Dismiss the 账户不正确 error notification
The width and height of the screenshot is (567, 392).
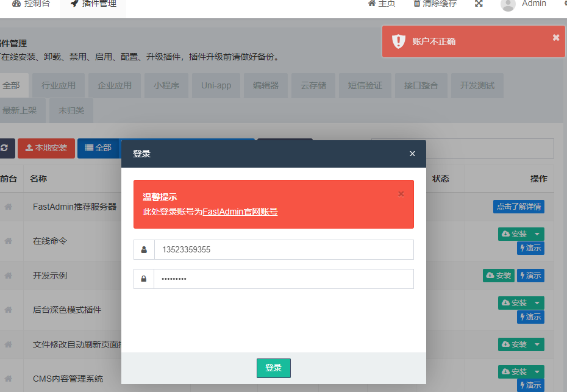coord(556,37)
